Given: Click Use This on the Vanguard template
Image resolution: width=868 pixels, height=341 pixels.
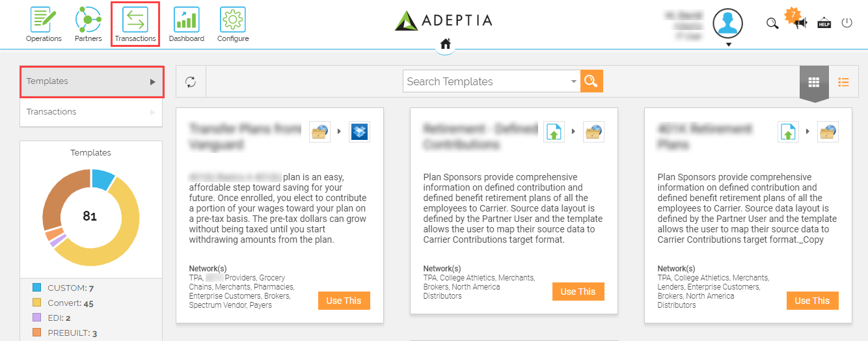Looking at the screenshot, I should 344,301.
